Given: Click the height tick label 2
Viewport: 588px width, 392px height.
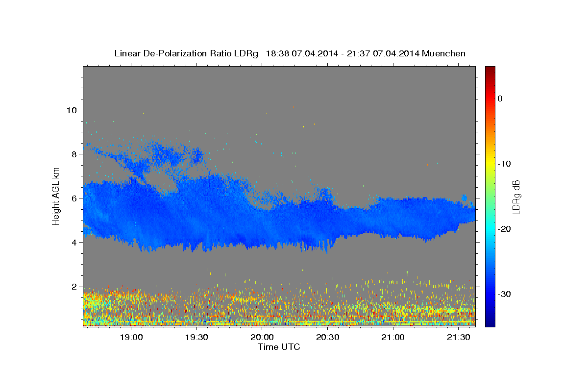Looking at the screenshot, I should click(x=74, y=286).
